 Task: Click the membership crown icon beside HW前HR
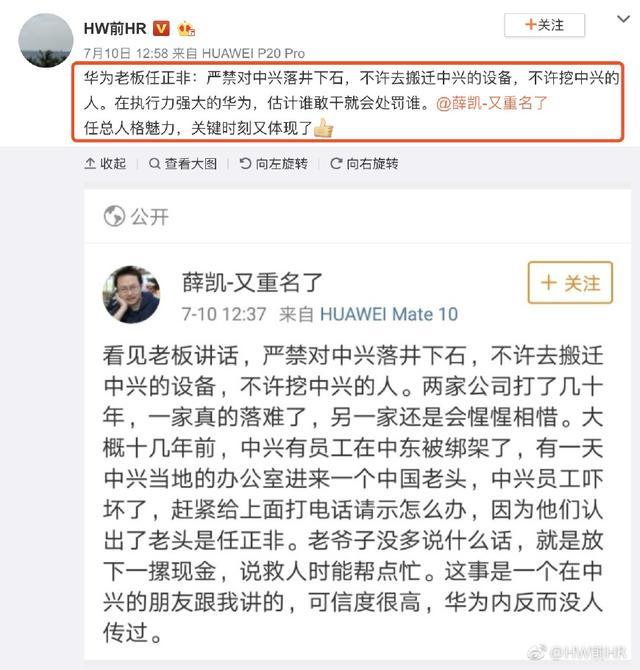point(187,29)
